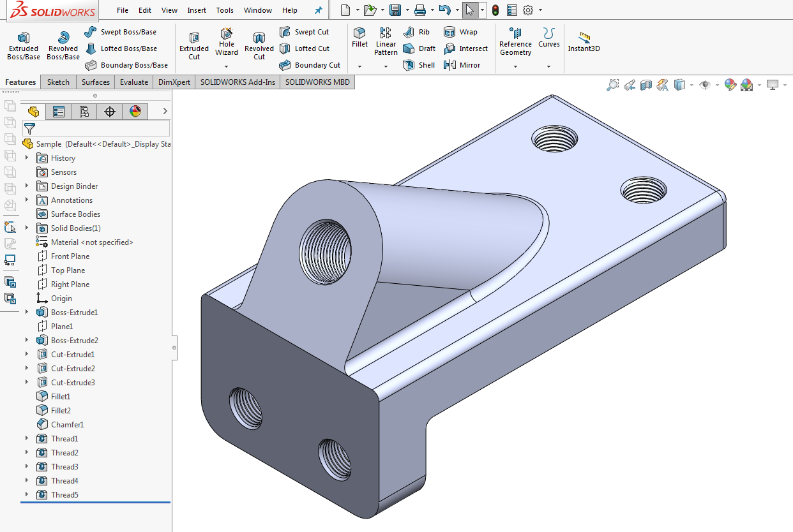
Task: Toggle the Hide/Show Items eye icon
Action: pyautogui.click(x=705, y=85)
